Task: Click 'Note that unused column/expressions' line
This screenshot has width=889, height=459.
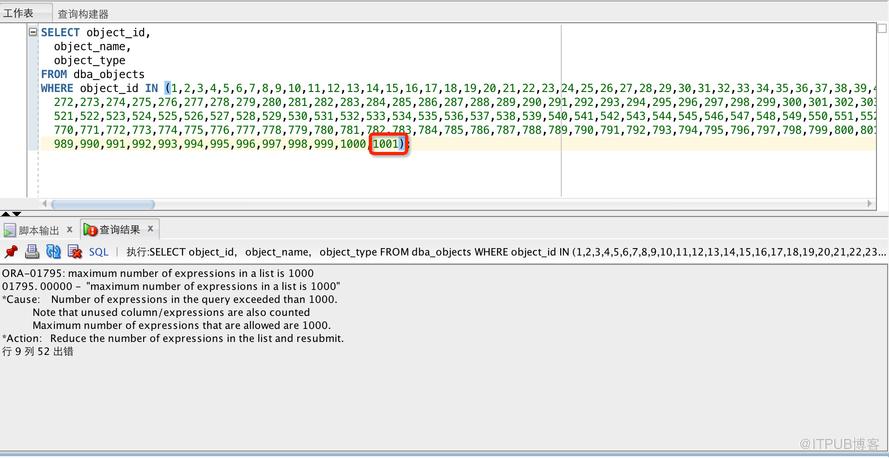Action: point(171,312)
